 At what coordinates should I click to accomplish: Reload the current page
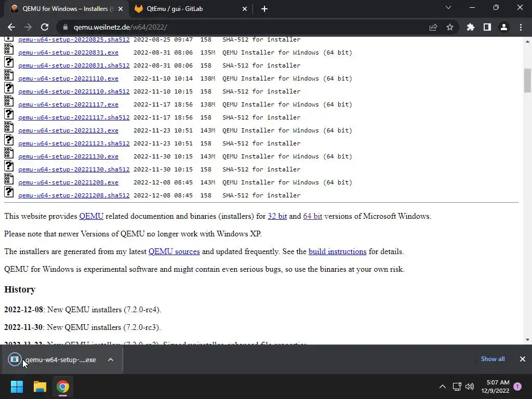tap(45, 27)
